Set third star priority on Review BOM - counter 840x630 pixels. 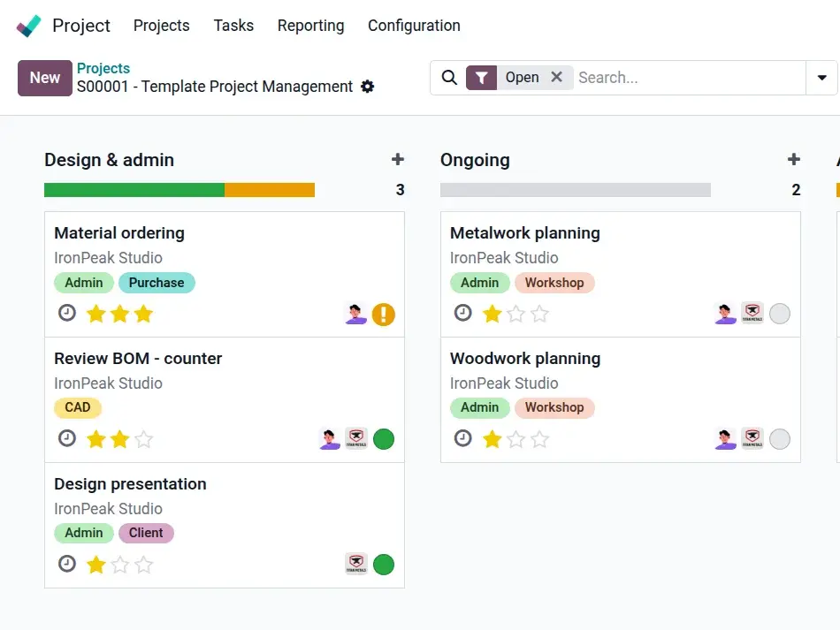143,439
